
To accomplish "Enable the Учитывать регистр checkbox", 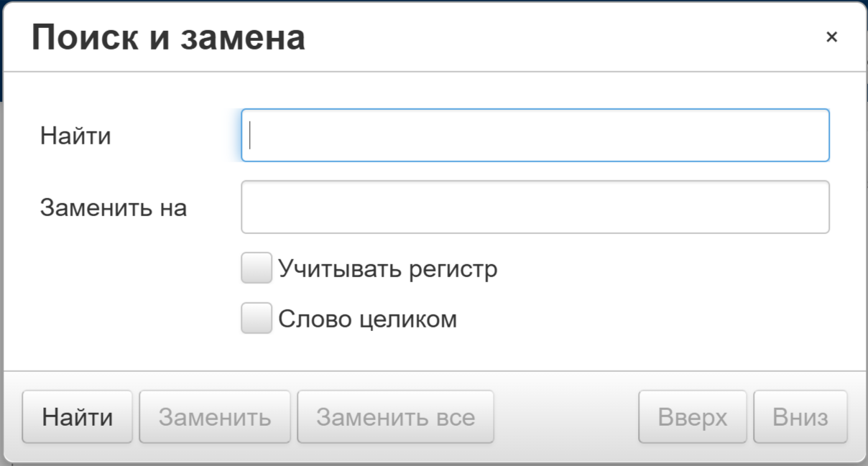I will (x=257, y=269).
